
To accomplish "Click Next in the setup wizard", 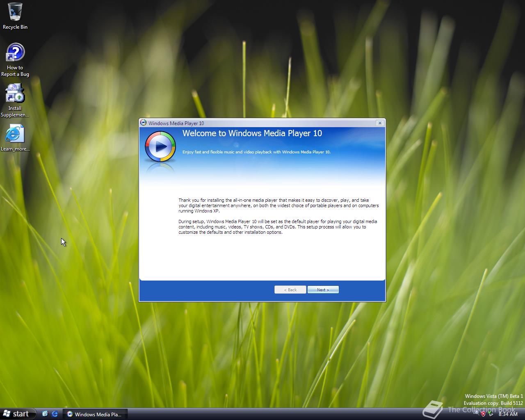I will (x=323, y=290).
